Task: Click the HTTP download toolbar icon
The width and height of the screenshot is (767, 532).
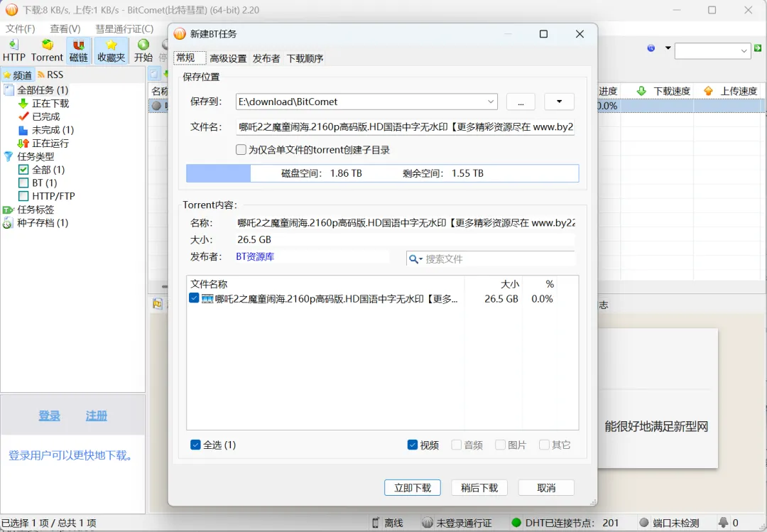Action: [13, 45]
